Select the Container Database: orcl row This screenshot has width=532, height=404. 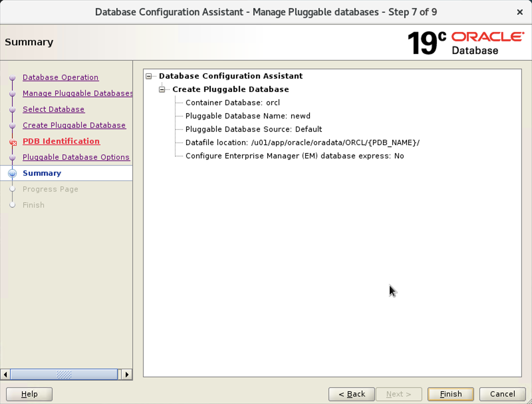coord(233,102)
